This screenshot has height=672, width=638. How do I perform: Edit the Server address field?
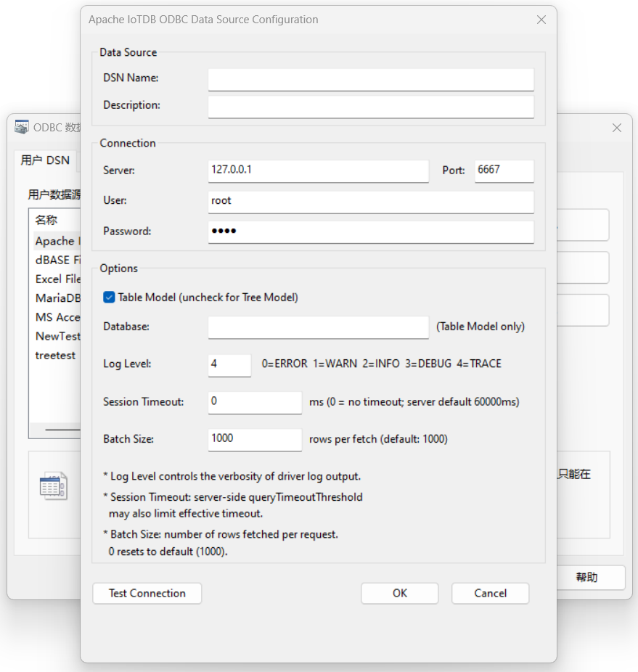318,170
